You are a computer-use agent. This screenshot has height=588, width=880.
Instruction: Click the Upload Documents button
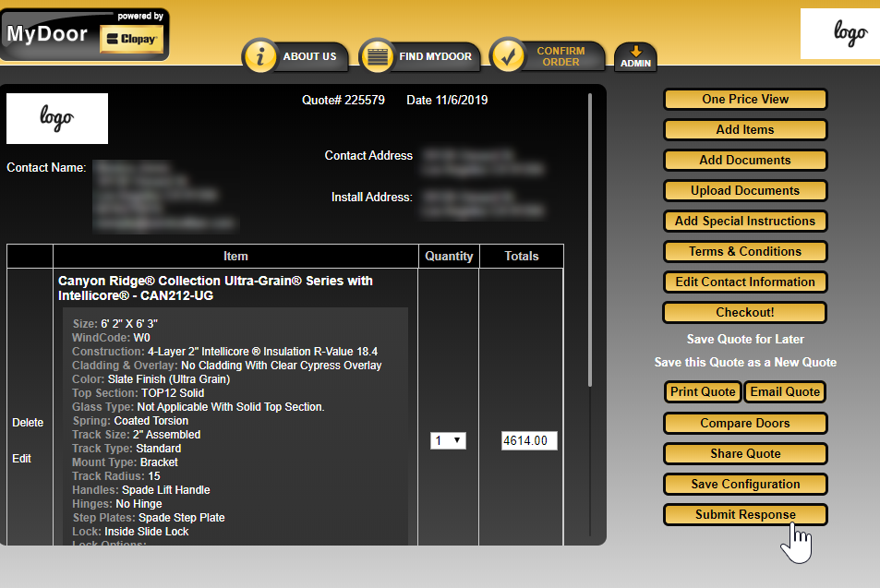point(745,191)
